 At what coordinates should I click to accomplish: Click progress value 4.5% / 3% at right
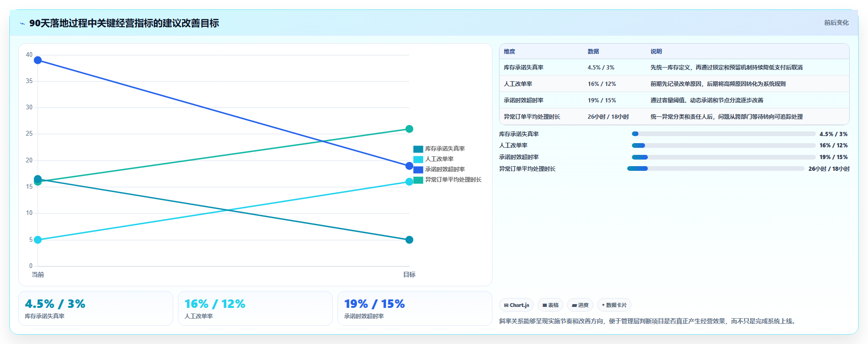click(x=833, y=134)
